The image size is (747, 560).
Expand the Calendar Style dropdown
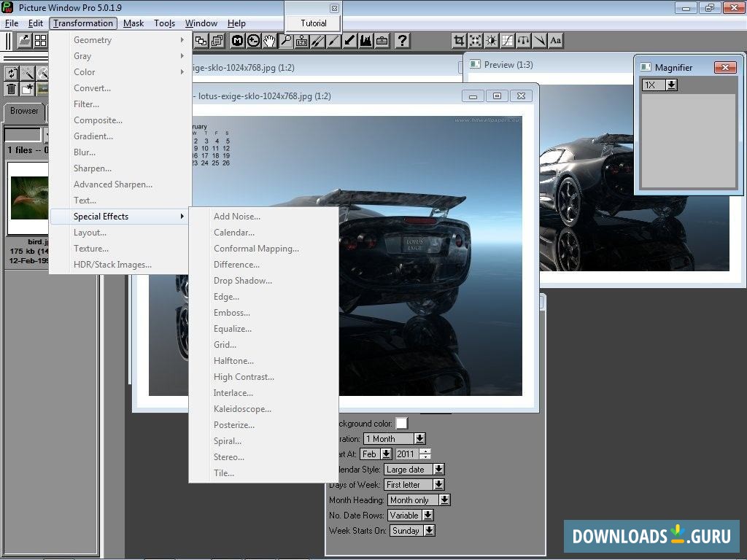438,470
